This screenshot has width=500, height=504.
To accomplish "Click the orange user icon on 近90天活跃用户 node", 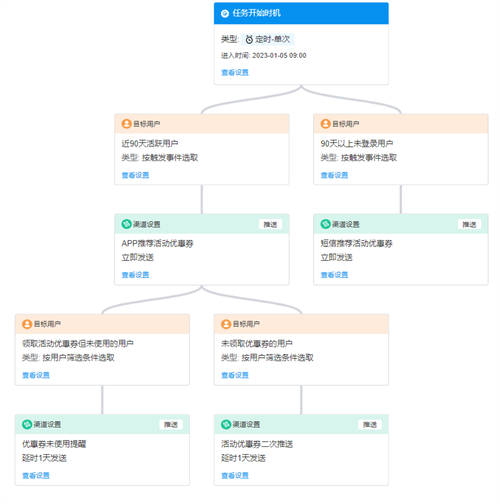I will 126,124.
